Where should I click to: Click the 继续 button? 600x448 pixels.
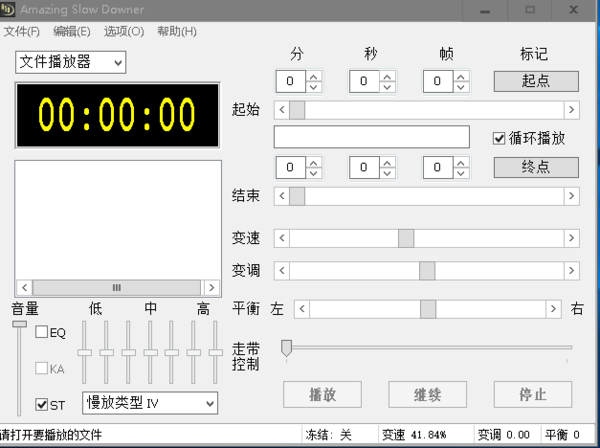(x=427, y=394)
